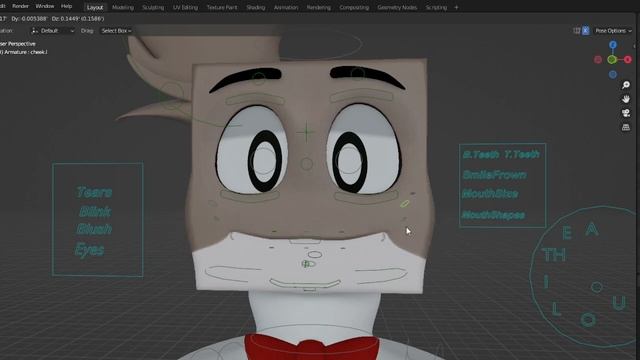Click the blue Z axis gizmo ball
640x360 pixels.
tap(613, 45)
